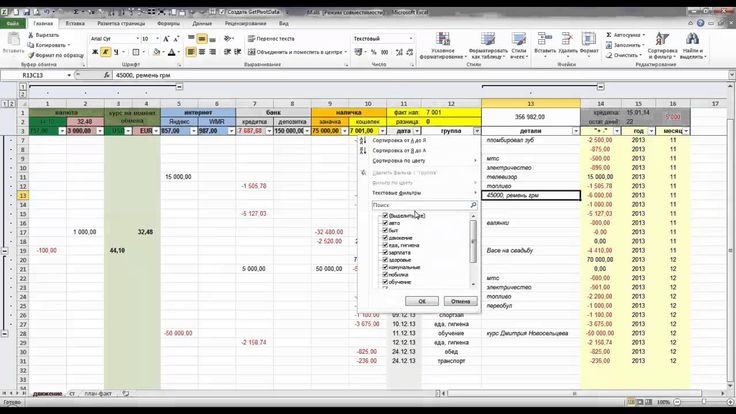This screenshot has height=414, width=736.
Task: Click Format as Table (Форматировать как таблицу)
Action: pos(488,52)
